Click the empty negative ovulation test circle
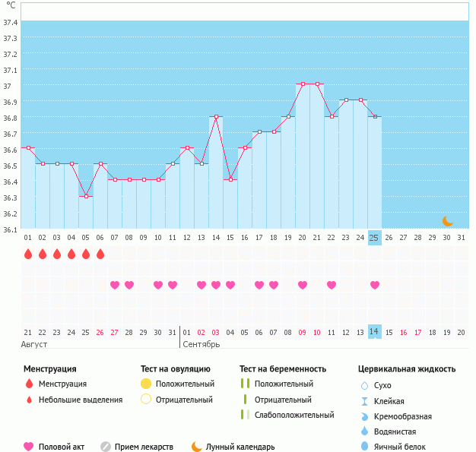Viewport: 476px width, 452px height. [146, 400]
